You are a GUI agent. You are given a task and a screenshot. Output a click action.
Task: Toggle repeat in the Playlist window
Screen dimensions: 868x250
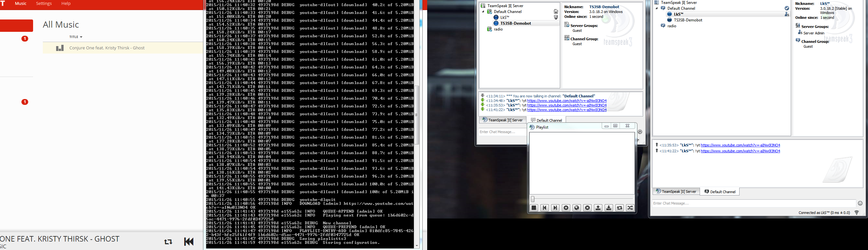(x=620, y=208)
